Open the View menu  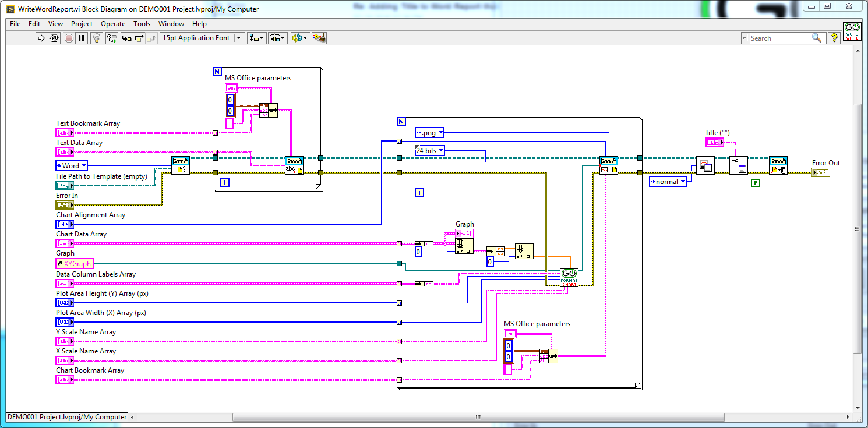point(55,24)
